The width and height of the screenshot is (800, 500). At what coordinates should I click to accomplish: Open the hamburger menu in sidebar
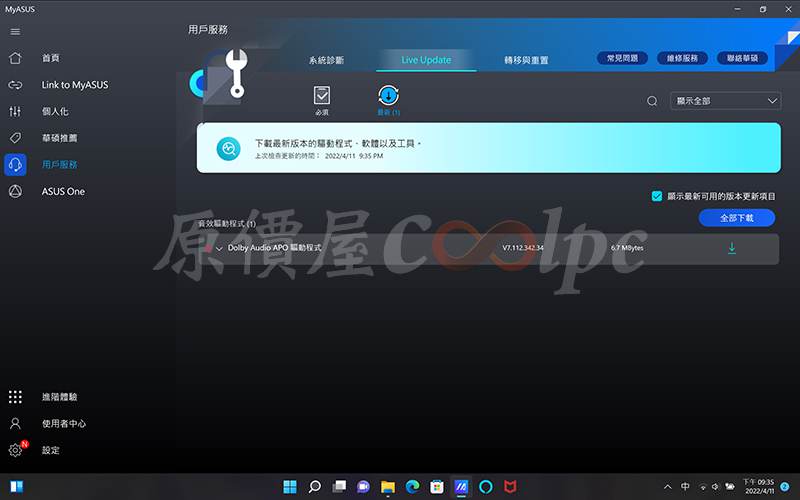15,32
